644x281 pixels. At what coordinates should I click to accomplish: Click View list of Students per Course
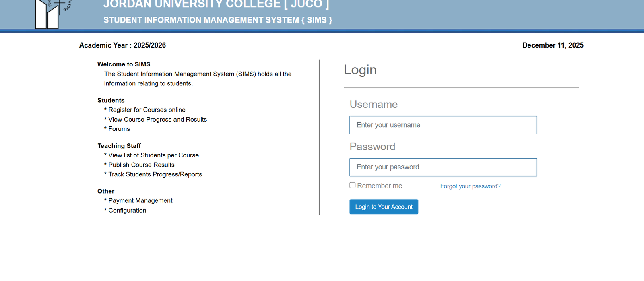(153, 155)
